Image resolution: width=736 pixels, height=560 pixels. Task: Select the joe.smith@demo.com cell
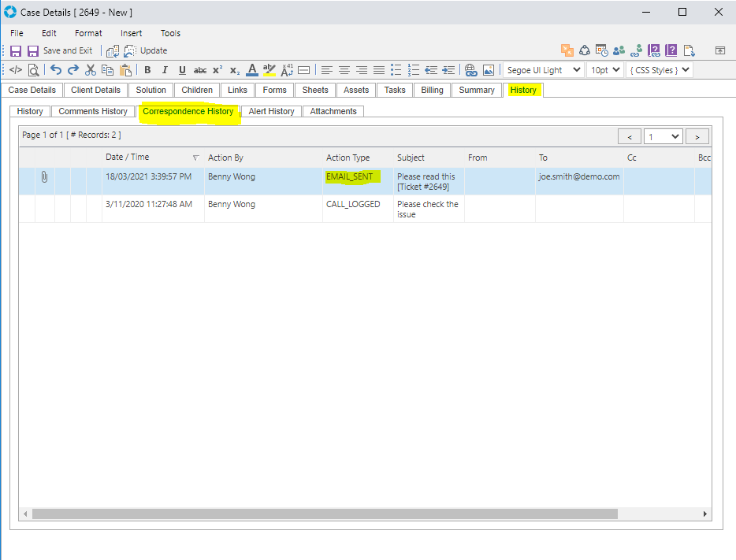coord(579,181)
